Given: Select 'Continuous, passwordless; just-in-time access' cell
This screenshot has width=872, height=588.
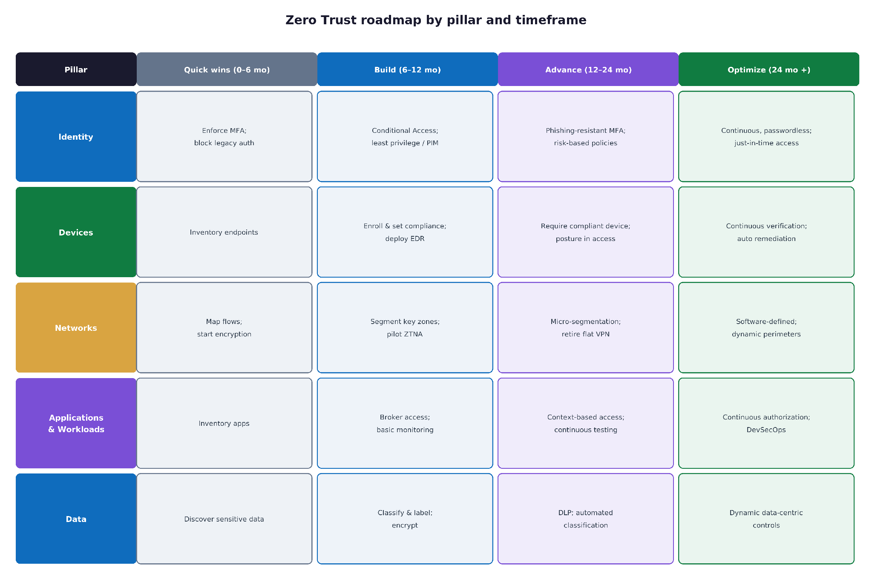Looking at the screenshot, I should [766, 137].
